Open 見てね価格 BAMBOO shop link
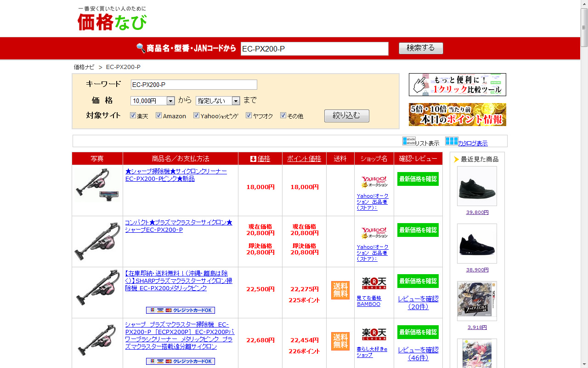This screenshot has width=588, height=368. 369,301
